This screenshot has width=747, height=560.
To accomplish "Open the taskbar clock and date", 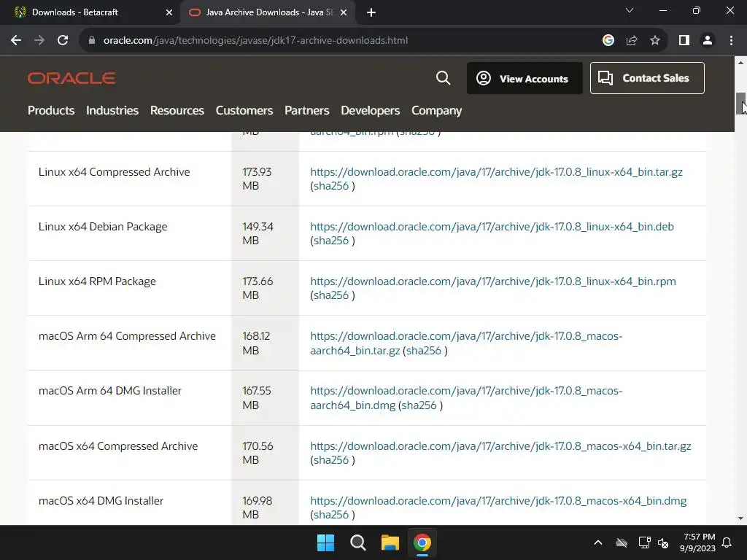I will [697, 542].
